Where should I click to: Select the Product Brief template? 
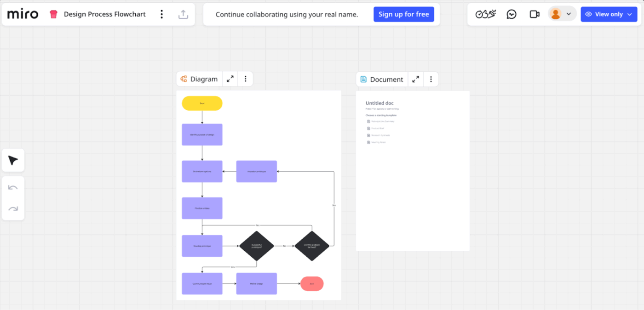(x=378, y=128)
